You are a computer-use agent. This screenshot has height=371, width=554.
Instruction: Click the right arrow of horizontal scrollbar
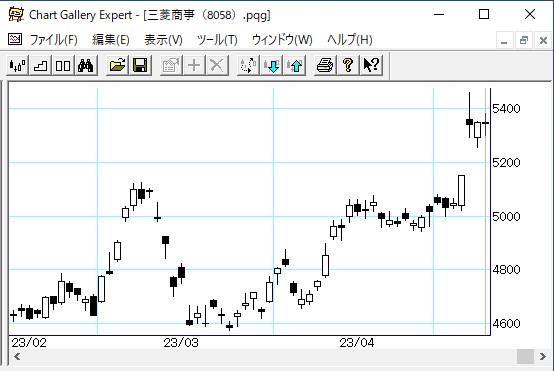click(543, 356)
